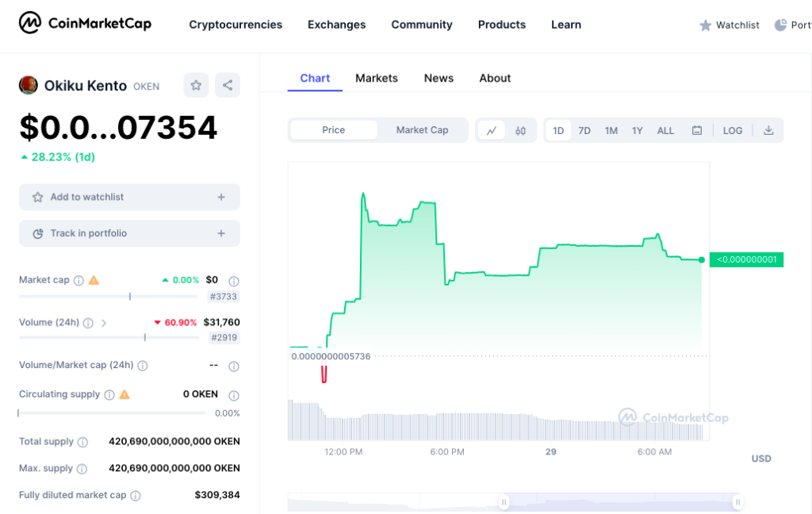Download the chart data
The image size is (812, 514).
[x=768, y=130]
